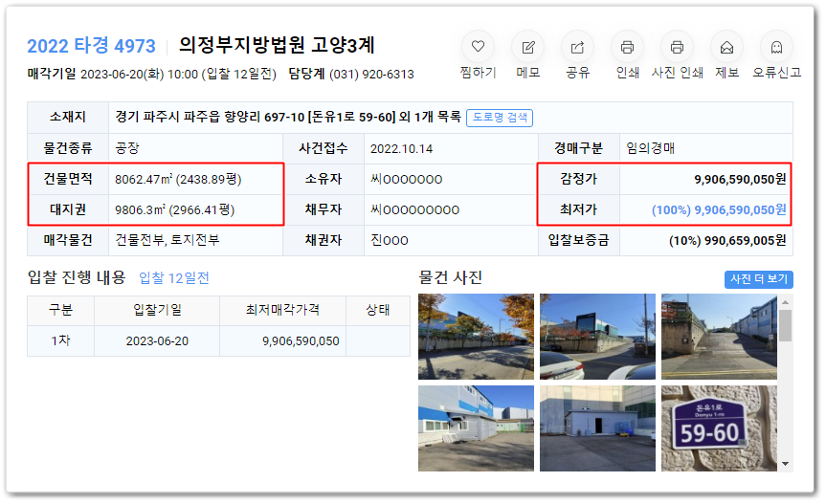Click the 인쇄 print icon

pyautogui.click(x=627, y=48)
